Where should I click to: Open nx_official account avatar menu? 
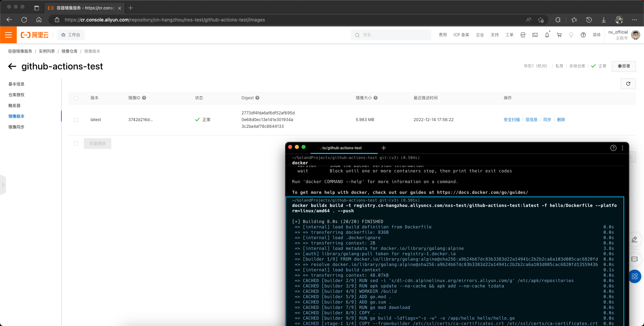(x=636, y=35)
